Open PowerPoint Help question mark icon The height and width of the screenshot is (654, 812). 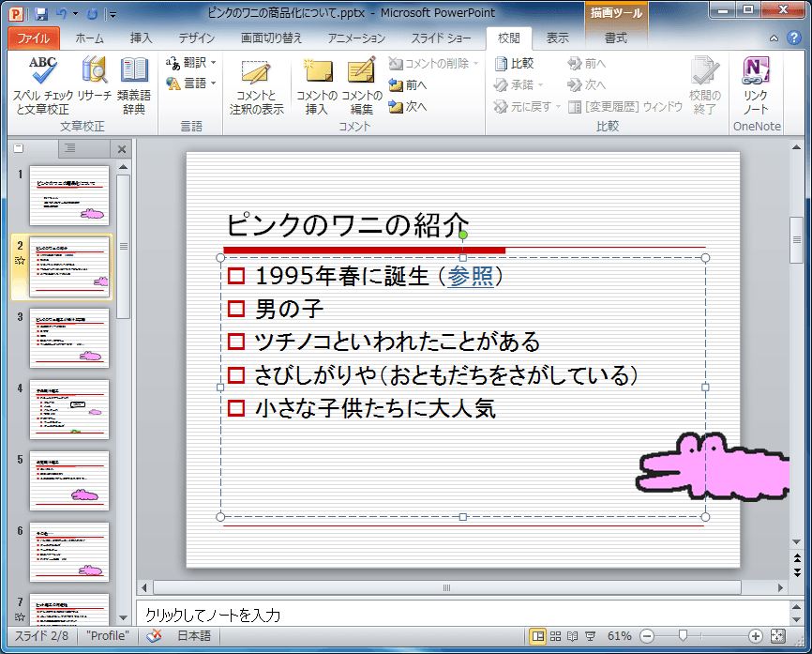point(794,38)
